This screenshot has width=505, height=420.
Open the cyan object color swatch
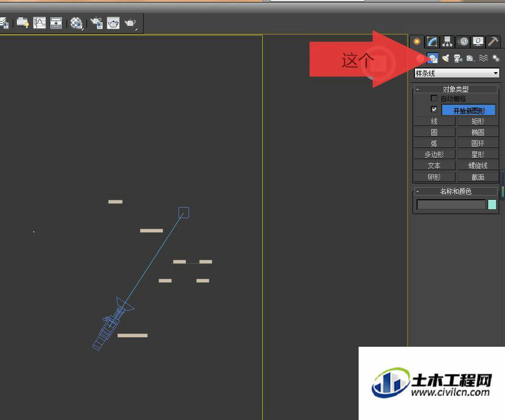[492, 204]
